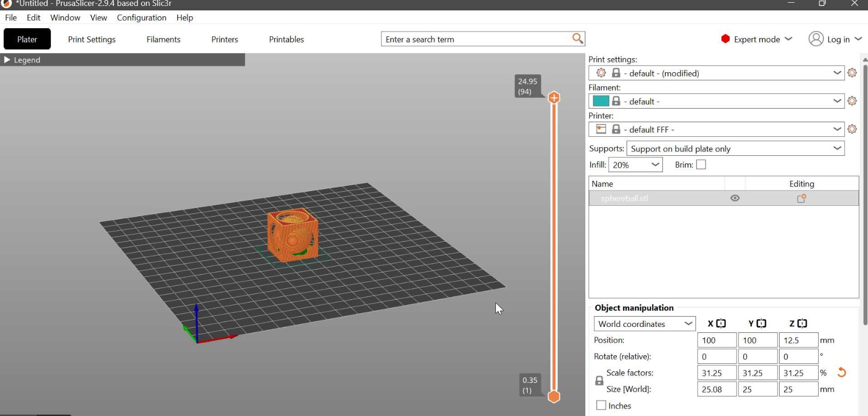
Task: Click the Rotate Z field
Action: (799, 356)
